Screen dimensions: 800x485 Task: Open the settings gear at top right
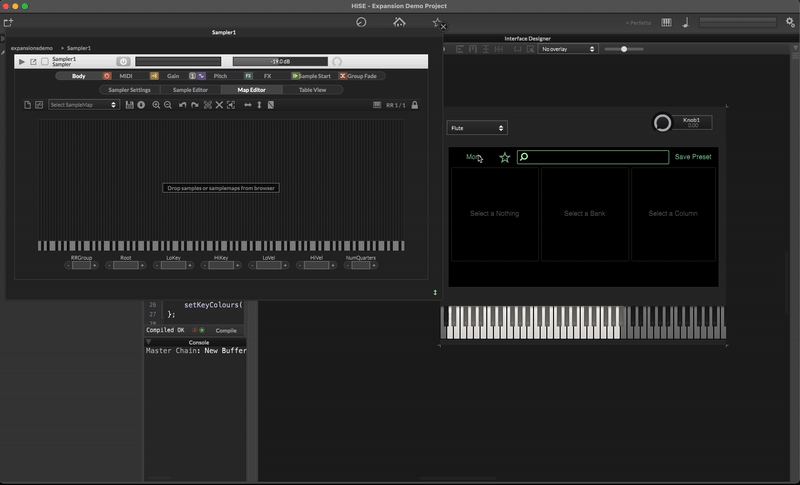coord(790,22)
